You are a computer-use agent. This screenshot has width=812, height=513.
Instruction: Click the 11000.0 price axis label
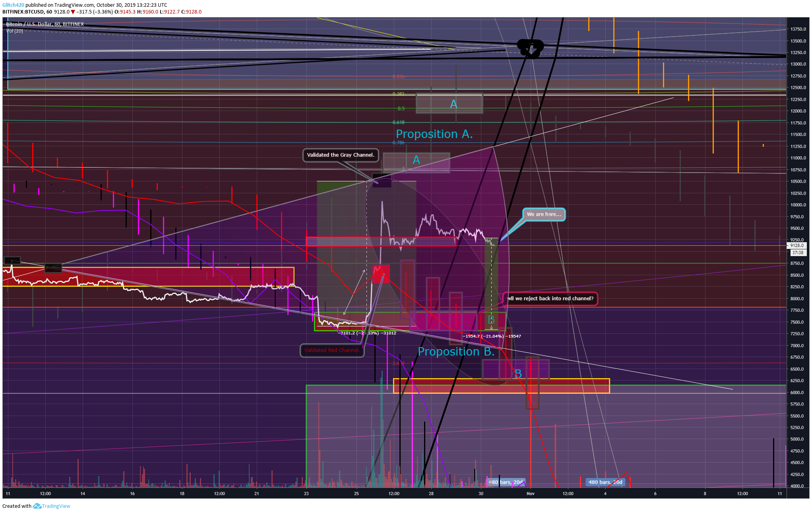pyautogui.click(x=798, y=158)
